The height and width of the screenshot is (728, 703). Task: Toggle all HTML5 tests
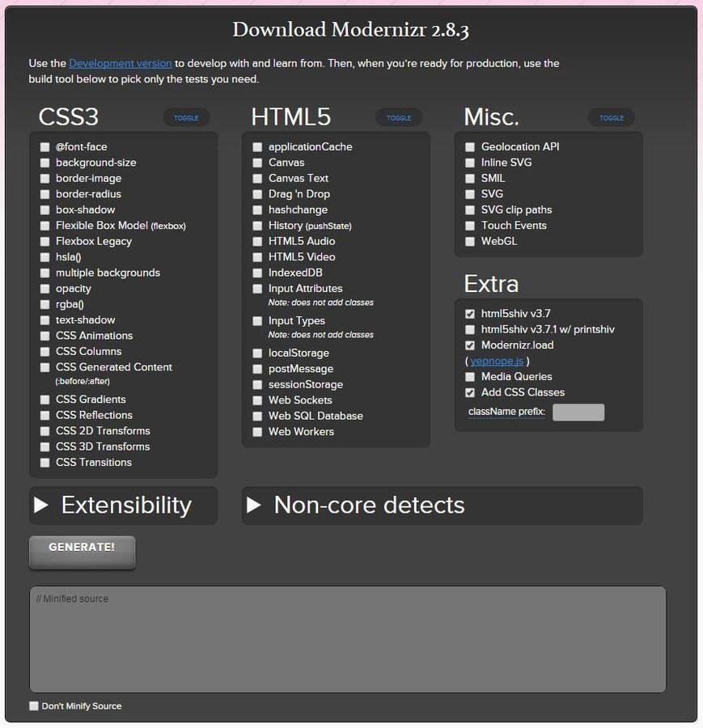point(399,118)
